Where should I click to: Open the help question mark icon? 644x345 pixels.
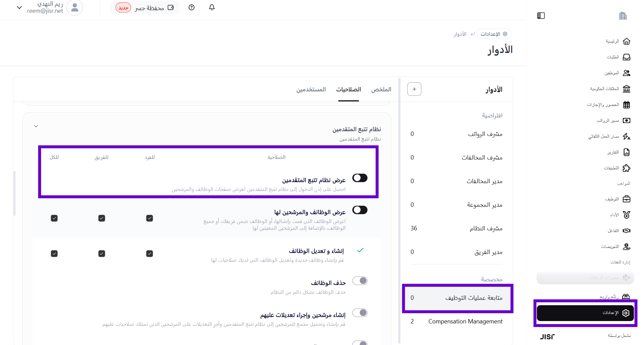click(192, 7)
